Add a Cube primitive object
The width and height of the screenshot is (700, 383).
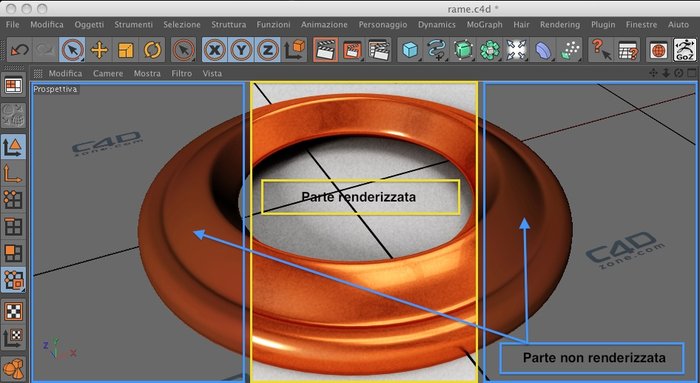410,50
